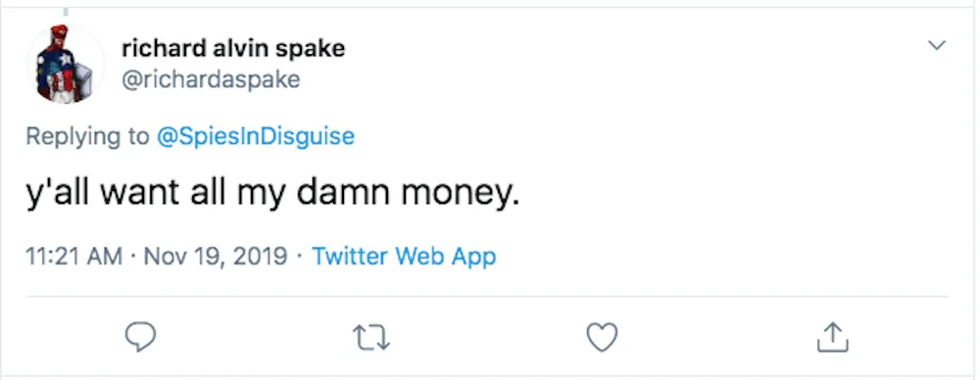The width and height of the screenshot is (980, 380).
Task: Open the share tweet upload icon
Action: pos(832,337)
